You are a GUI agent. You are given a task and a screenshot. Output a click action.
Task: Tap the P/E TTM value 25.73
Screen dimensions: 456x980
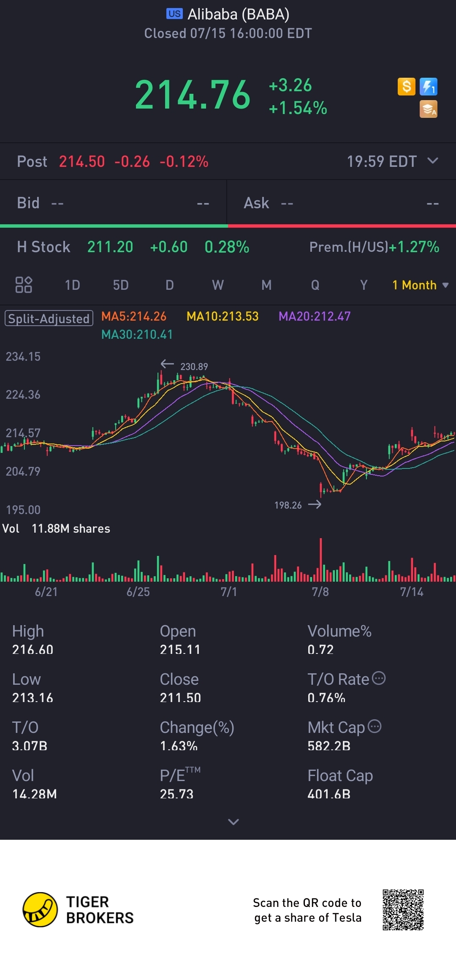pyautogui.click(x=176, y=794)
